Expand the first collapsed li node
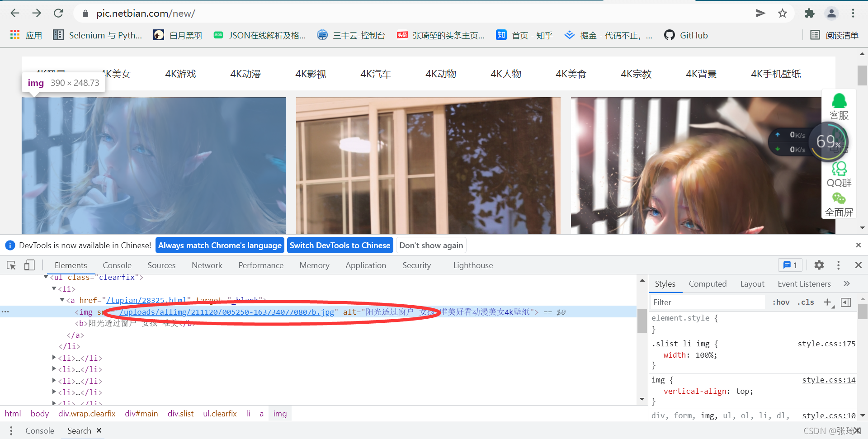The image size is (868, 439). [x=54, y=358]
